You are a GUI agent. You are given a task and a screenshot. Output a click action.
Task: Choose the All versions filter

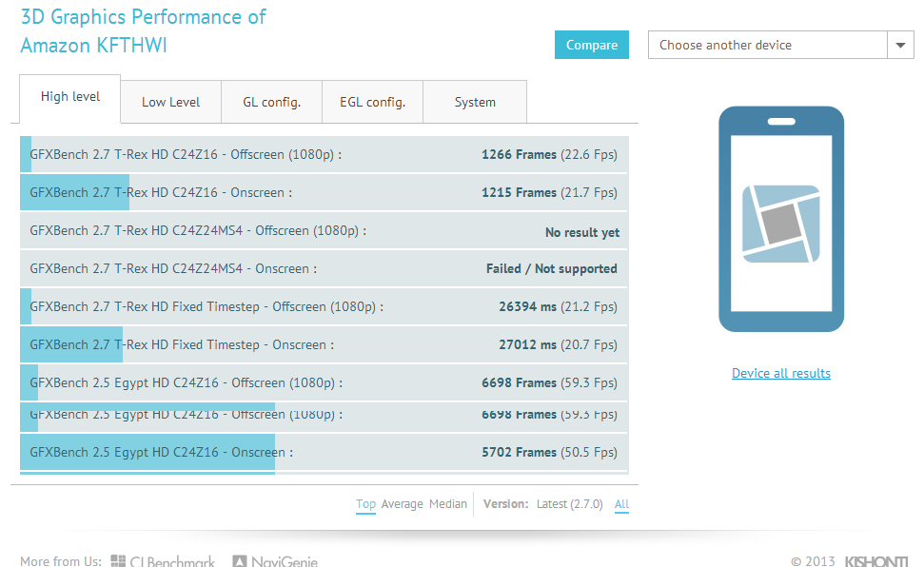(621, 504)
